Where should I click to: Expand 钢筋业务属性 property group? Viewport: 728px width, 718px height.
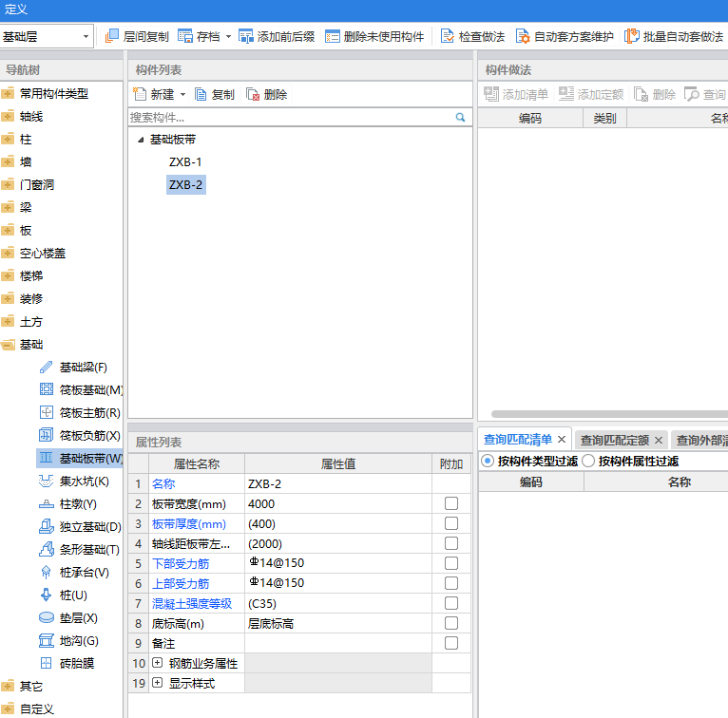[158, 663]
